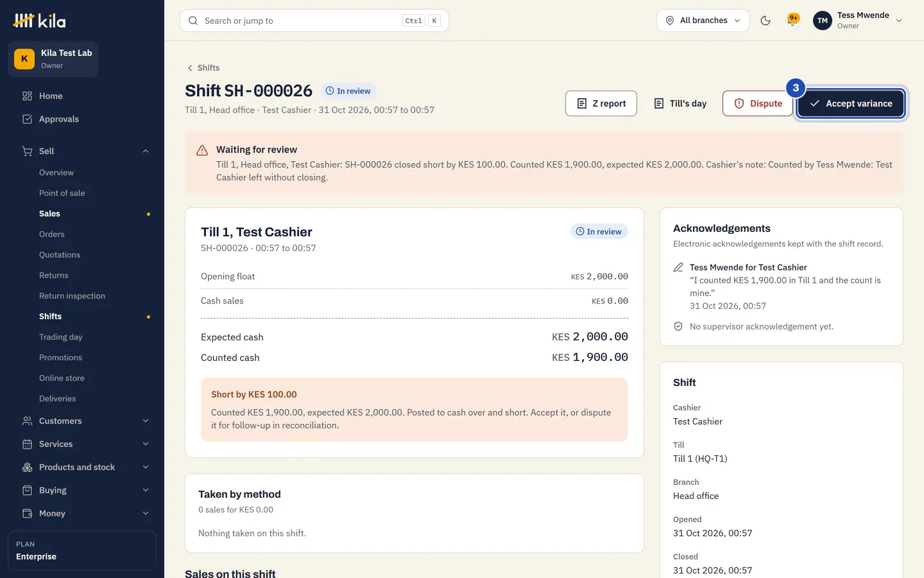Screen dimensions: 924x578
Task: Click the search magnifier icon
Action: coord(193,21)
